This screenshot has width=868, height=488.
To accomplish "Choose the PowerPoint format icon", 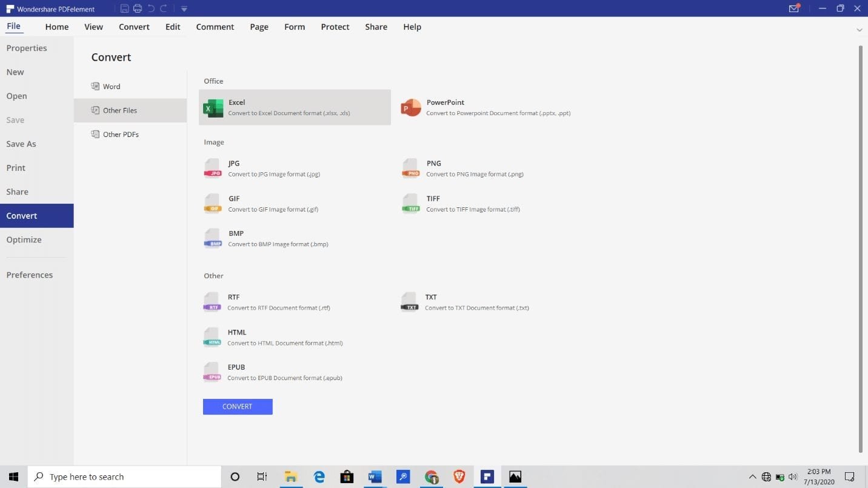I will (x=410, y=108).
